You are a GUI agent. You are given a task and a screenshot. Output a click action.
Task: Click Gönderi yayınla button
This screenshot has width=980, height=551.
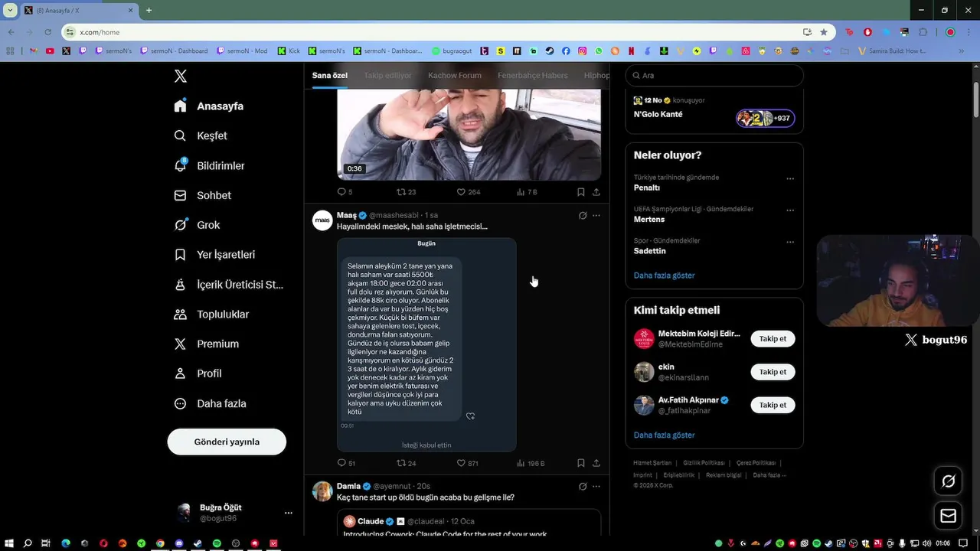pyautogui.click(x=227, y=442)
